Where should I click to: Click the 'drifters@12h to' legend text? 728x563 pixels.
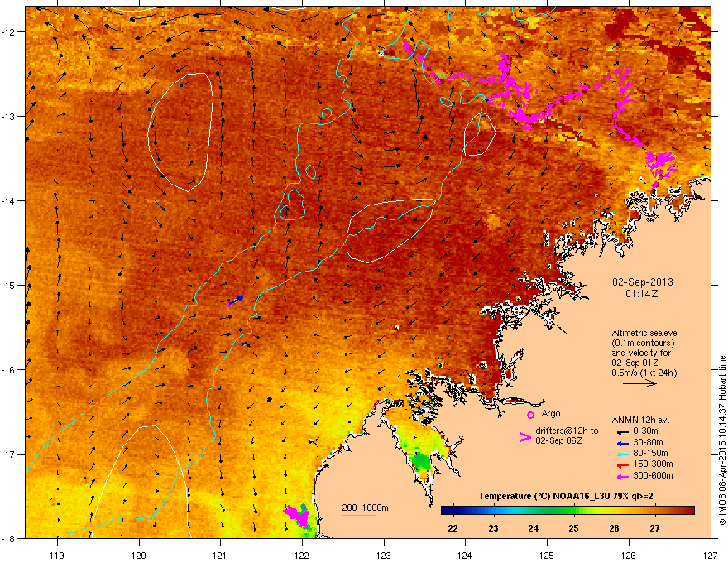point(567,431)
